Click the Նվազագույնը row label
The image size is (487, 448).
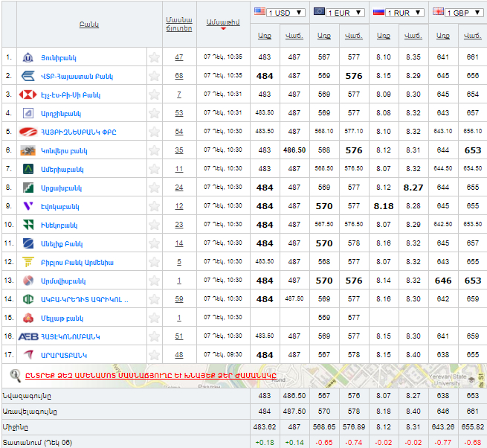(x=27, y=396)
